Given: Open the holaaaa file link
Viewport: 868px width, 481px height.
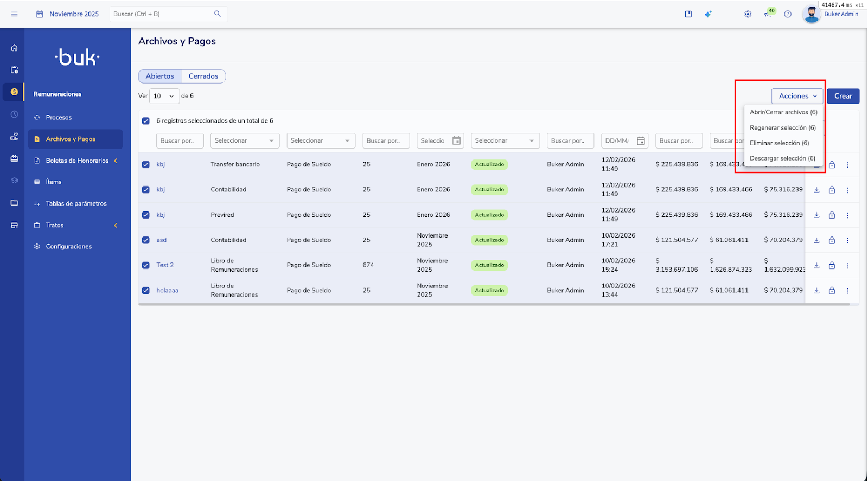Looking at the screenshot, I should click(x=167, y=291).
